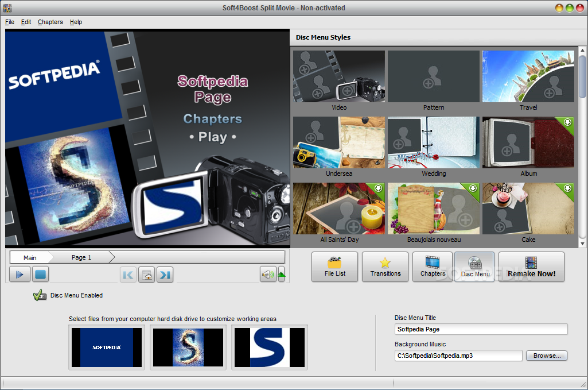This screenshot has width=588, height=390.
Task: Click Softpedia Page title in preview
Action: 213,89
